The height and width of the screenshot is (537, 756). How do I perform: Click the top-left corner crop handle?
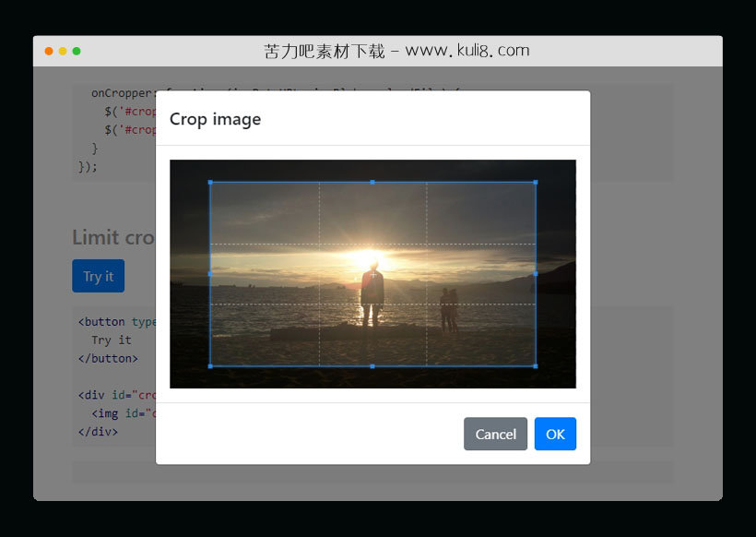[210, 183]
